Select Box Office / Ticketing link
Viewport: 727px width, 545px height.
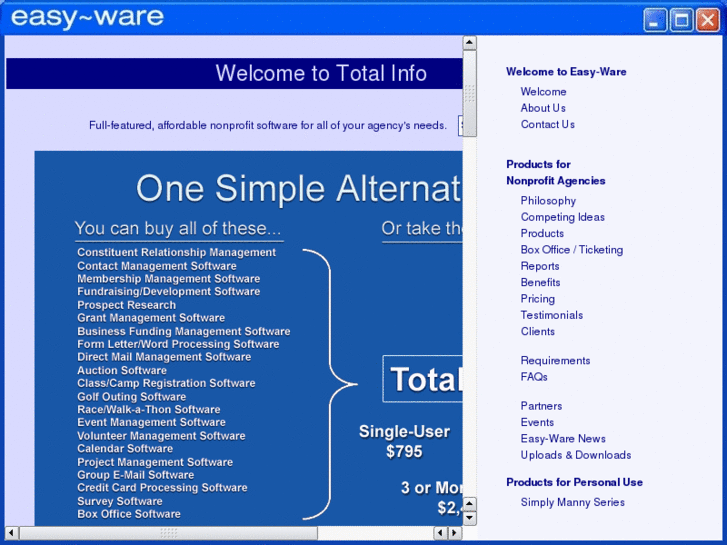pos(572,250)
